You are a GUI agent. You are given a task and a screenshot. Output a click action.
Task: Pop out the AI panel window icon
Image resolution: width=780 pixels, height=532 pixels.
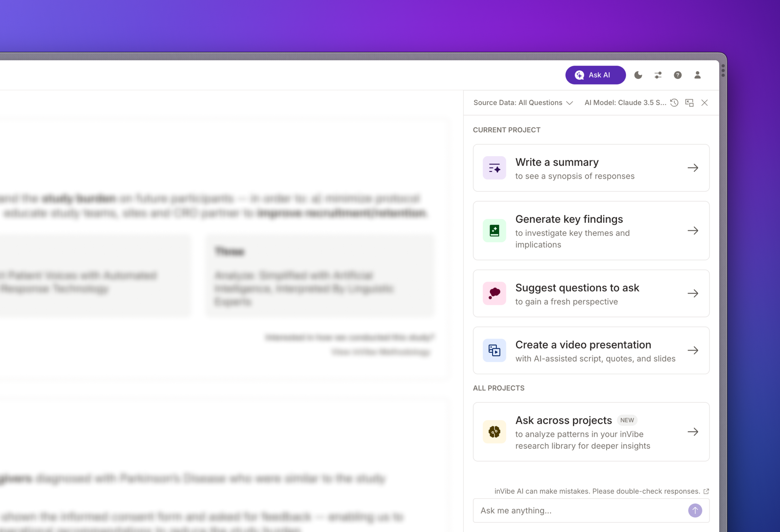689,103
